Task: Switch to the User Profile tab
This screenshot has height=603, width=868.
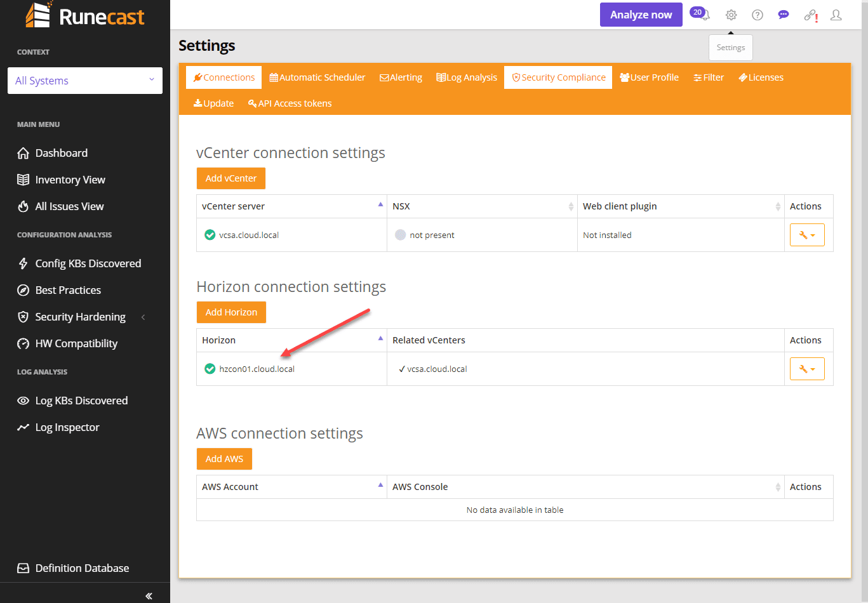Action: click(x=650, y=77)
